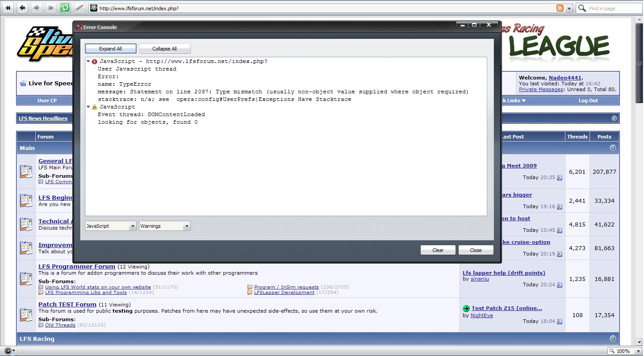Click the wand icon in the browser toolbar
Image resolution: width=644 pixels, height=356 pixels.
(x=79, y=8)
